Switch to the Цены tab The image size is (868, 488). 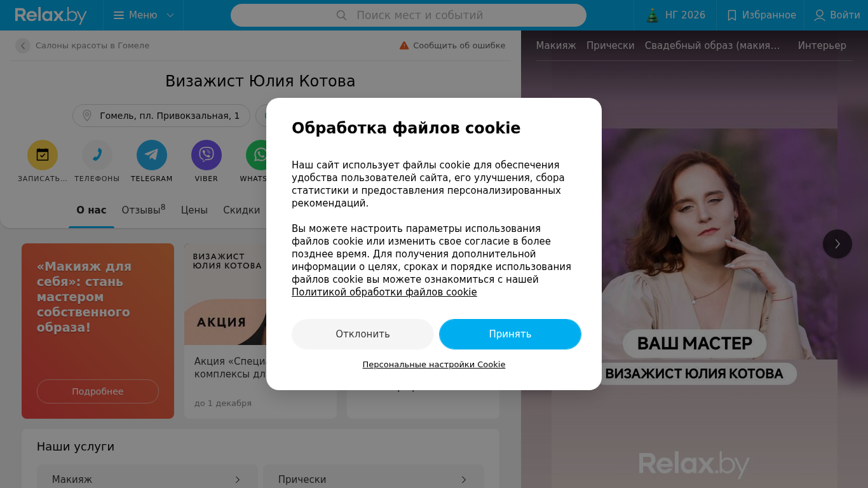[x=194, y=210]
